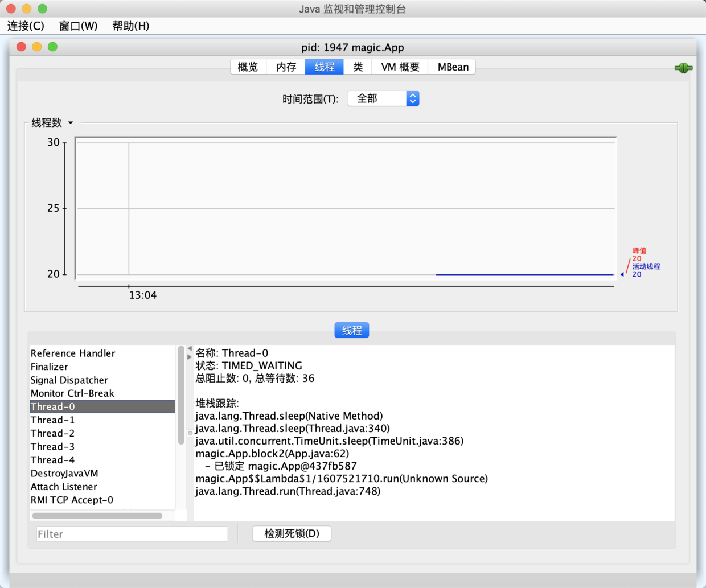Minimize the pid 1947 magic.App inner window
Image resolution: width=706 pixels, height=588 pixels.
point(37,47)
